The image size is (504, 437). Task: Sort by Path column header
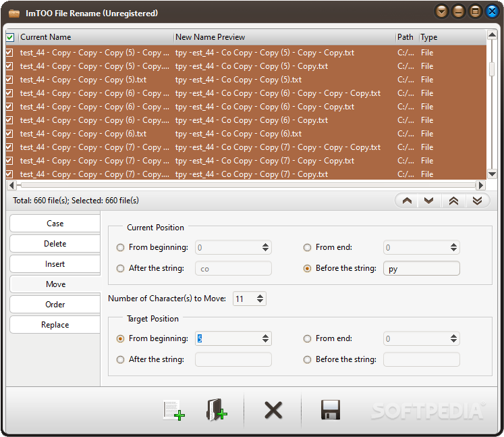pos(408,37)
